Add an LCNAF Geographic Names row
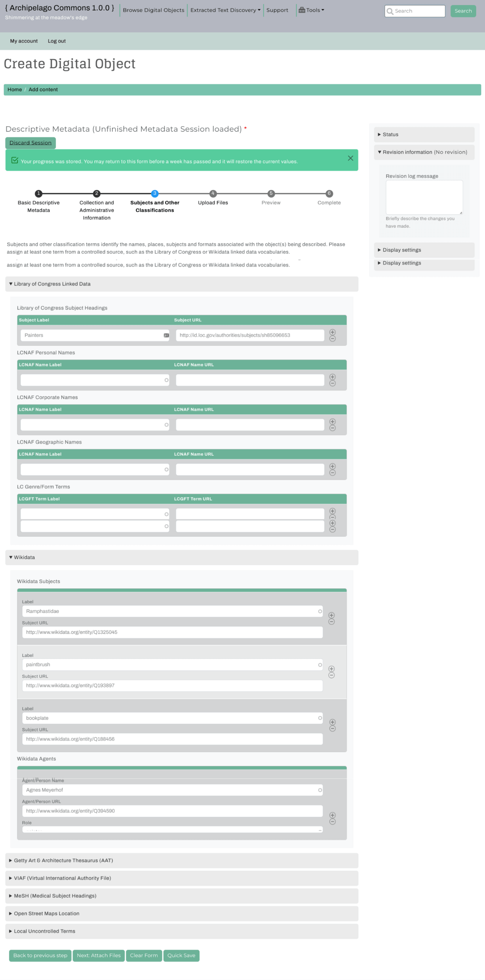Screen dimensions: 485x980 coord(332,466)
